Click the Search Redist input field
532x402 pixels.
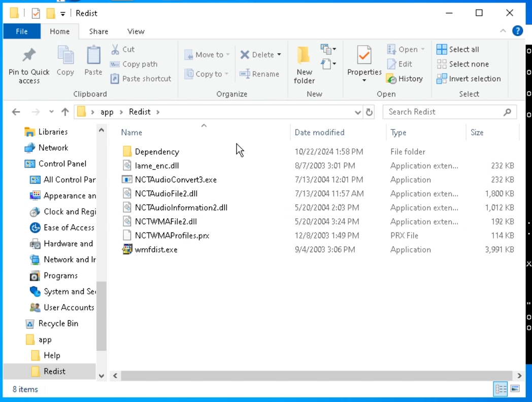coord(442,112)
